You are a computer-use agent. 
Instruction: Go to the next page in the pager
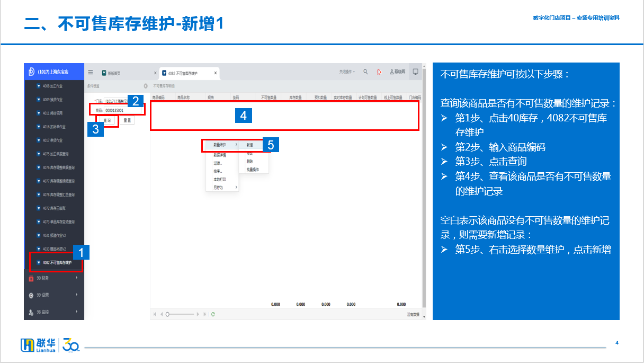point(198,314)
